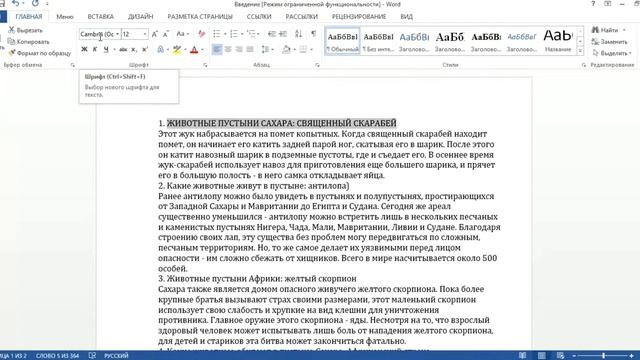Screen dimensions: 640x360
Task: Toggle underline Ч formatting
Action: coord(106,49)
